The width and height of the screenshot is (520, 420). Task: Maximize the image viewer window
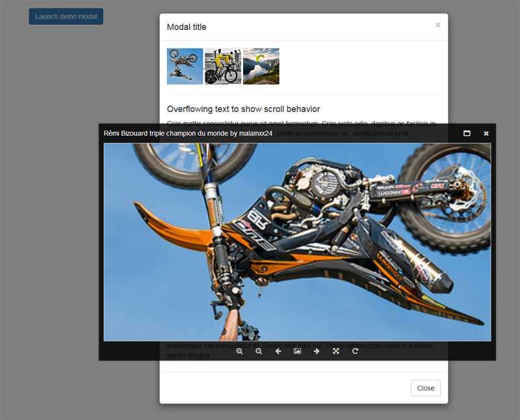click(467, 133)
